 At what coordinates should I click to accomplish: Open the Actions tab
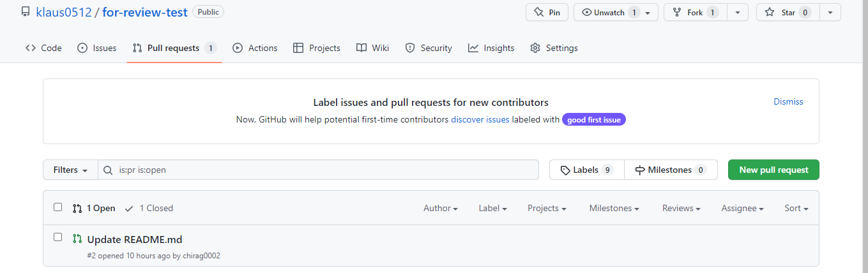(255, 48)
